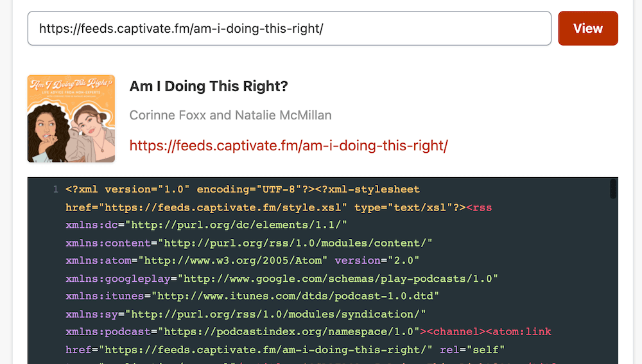The width and height of the screenshot is (642, 364).
Task: Click the 'xmlns:dc' namespace line
Action: (206, 225)
